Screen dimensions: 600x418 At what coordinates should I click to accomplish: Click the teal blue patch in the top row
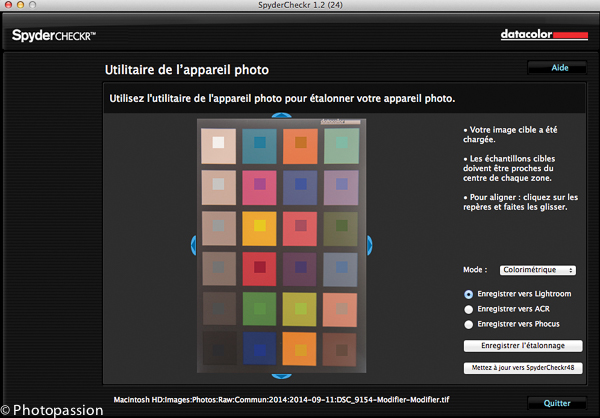click(259, 146)
